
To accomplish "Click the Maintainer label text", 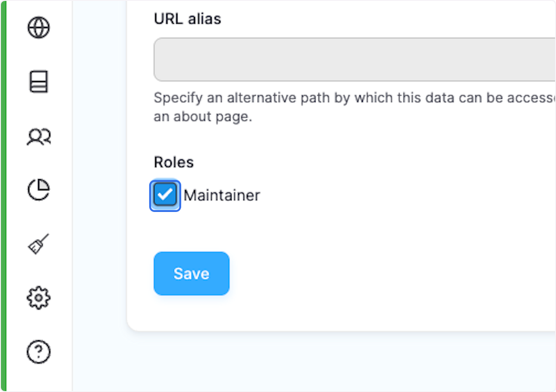I will click(x=222, y=195).
